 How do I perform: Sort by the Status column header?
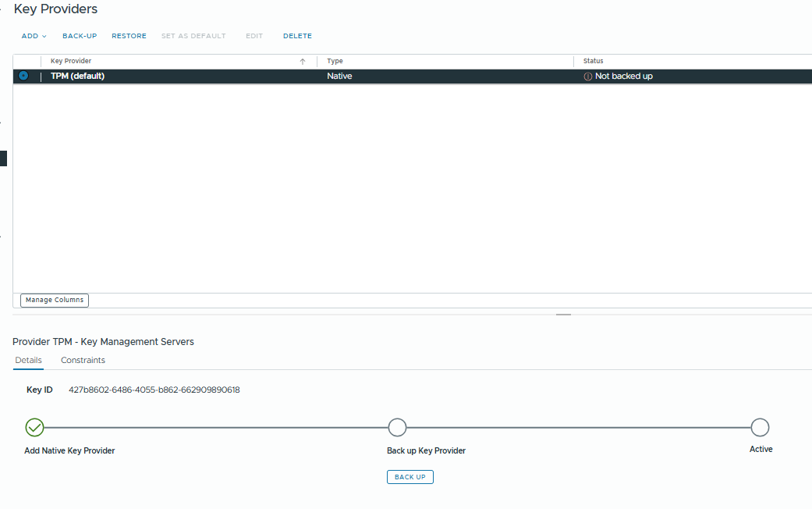(593, 61)
